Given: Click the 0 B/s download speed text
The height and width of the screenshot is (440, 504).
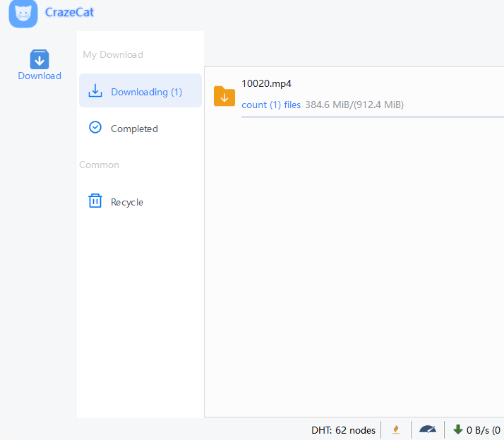Looking at the screenshot, I should [483, 429].
